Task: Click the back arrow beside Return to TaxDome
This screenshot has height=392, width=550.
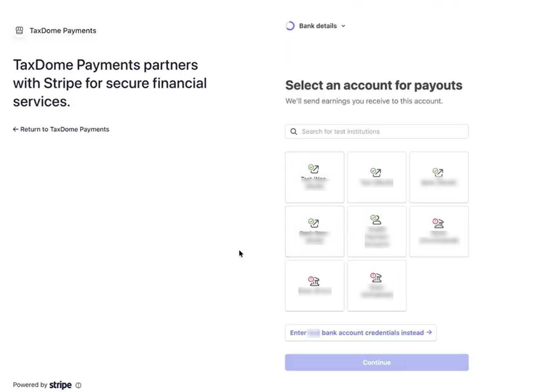Action: pos(16,129)
